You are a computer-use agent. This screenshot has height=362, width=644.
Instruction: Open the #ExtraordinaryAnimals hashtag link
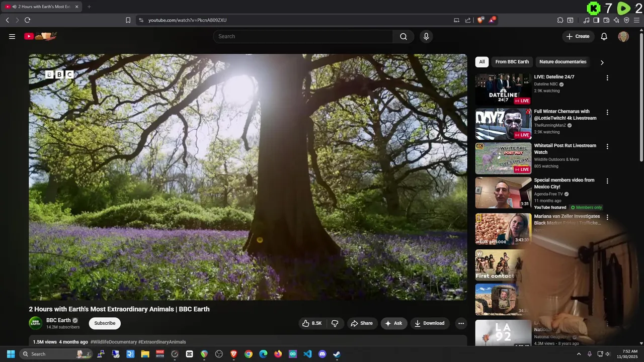(162, 342)
